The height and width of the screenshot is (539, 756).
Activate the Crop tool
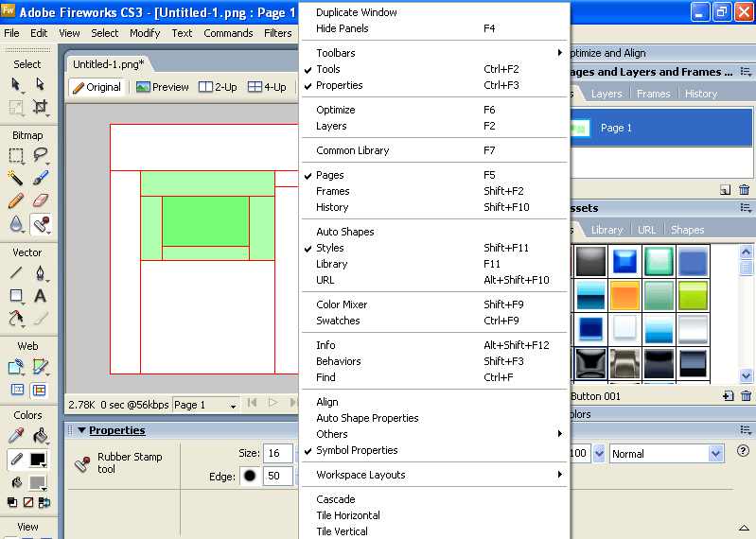41,108
